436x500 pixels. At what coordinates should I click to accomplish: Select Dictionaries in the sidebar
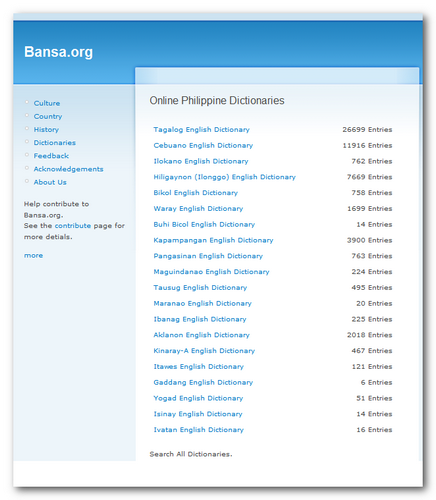[x=55, y=143]
